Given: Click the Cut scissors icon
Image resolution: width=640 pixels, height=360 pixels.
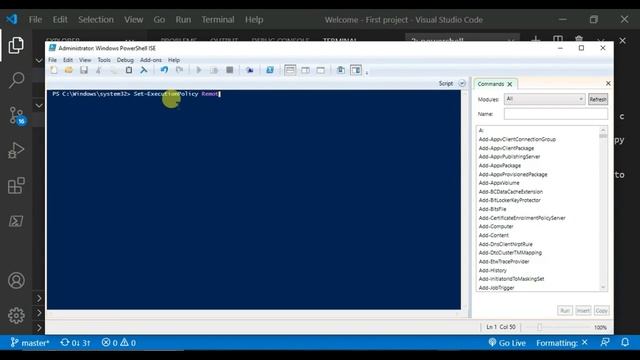Looking at the screenshot, I should [x=98, y=70].
